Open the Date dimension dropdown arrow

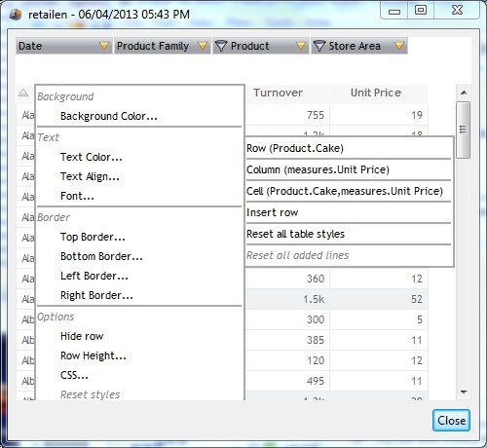pyautogui.click(x=104, y=46)
